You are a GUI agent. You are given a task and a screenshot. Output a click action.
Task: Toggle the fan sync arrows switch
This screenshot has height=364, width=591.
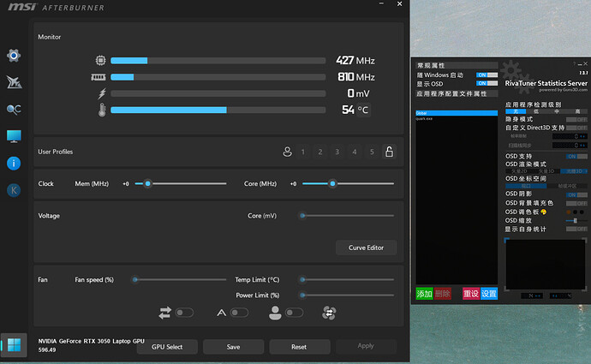184,313
